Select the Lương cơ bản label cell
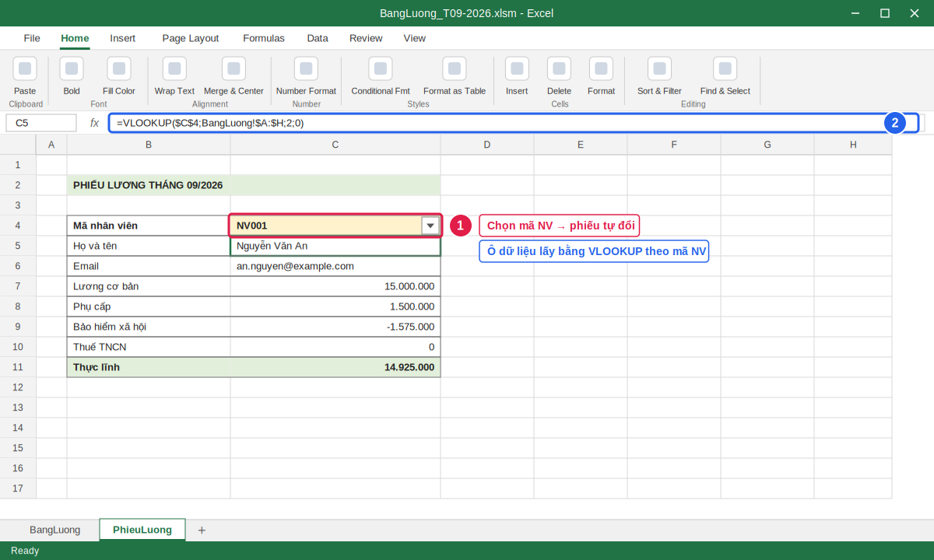Image resolution: width=934 pixels, height=560 pixels. [149, 286]
